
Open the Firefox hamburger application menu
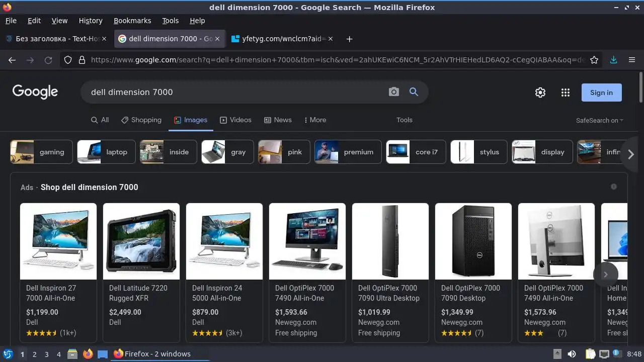click(x=632, y=60)
